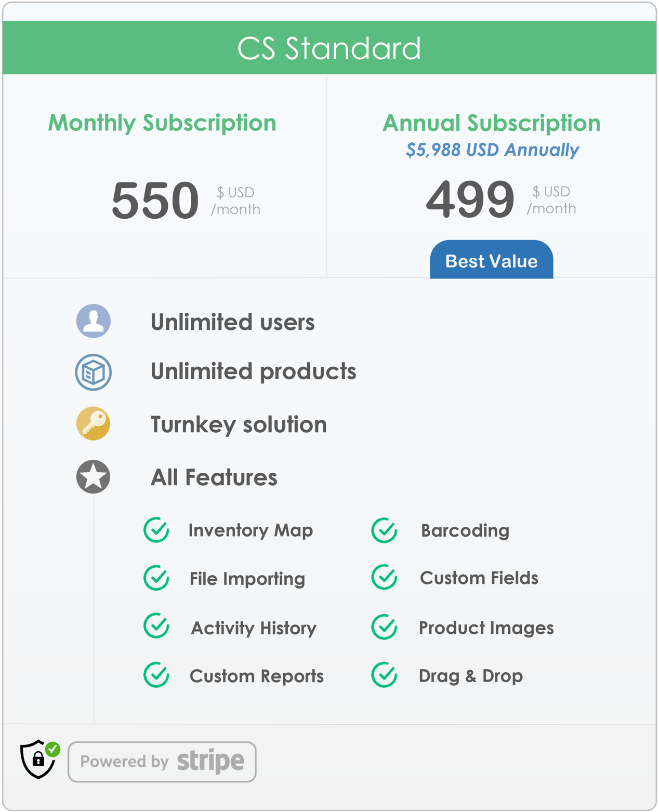Image resolution: width=659 pixels, height=812 pixels.
Task: Click the Turnkey solution key icon
Action: (x=94, y=424)
